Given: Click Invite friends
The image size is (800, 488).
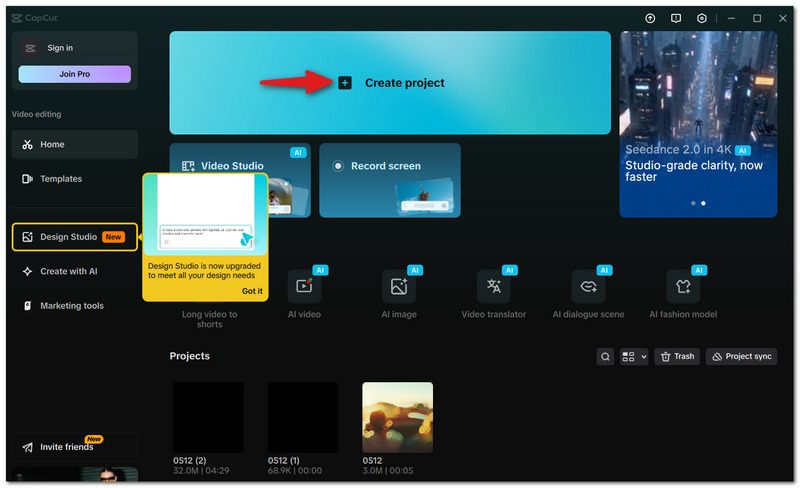Looking at the screenshot, I should [74, 447].
